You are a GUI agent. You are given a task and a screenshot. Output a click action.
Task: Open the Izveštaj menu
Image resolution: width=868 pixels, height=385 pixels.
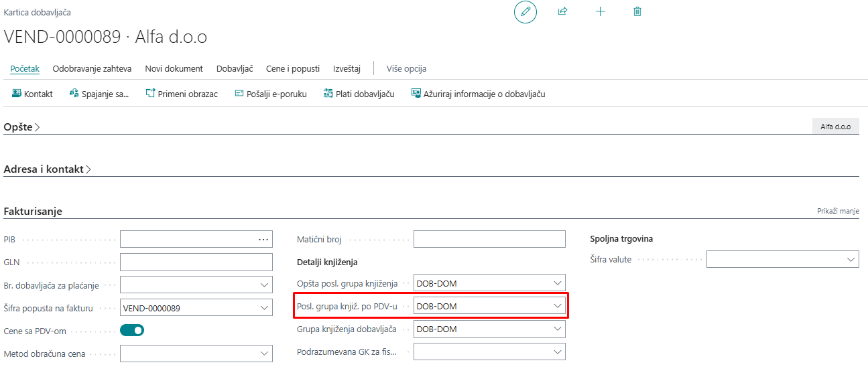click(x=347, y=68)
